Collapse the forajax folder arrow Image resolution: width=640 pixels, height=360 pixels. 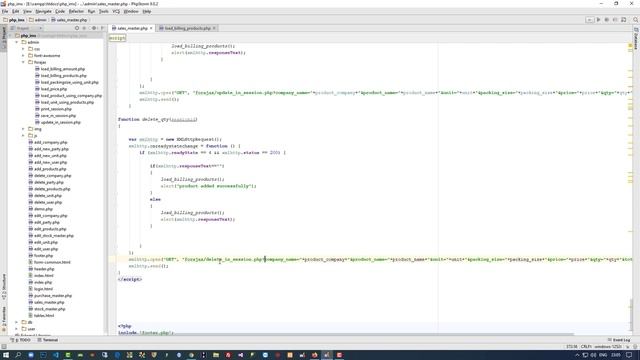coord(23,62)
